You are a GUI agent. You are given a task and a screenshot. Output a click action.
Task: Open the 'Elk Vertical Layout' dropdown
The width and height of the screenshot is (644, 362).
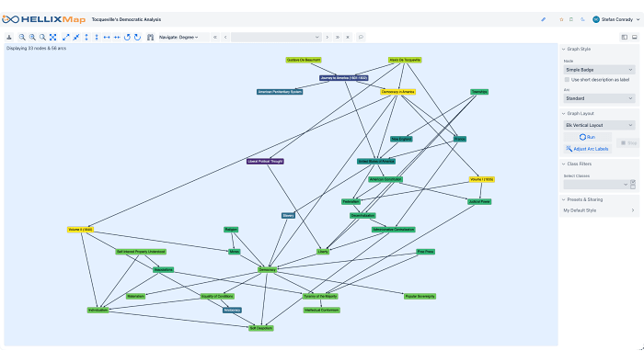click(x=599, y=125)
